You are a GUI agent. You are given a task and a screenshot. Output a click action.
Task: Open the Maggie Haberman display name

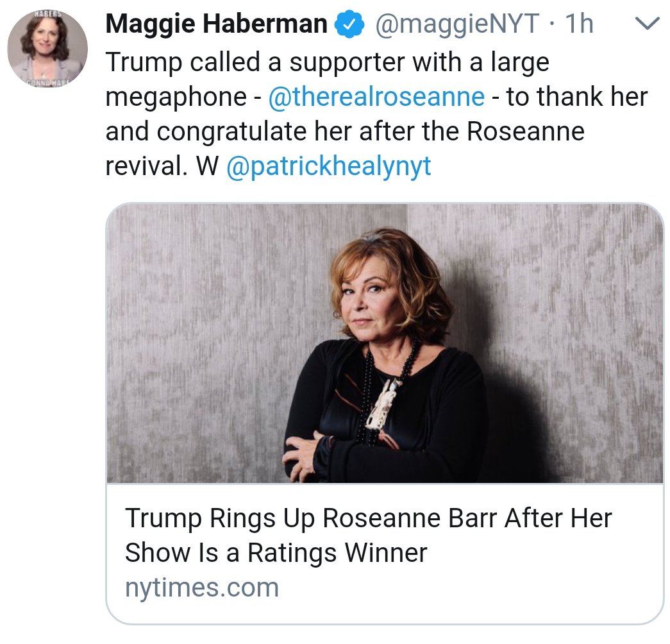pyautogui.click(x=217, y=25)
